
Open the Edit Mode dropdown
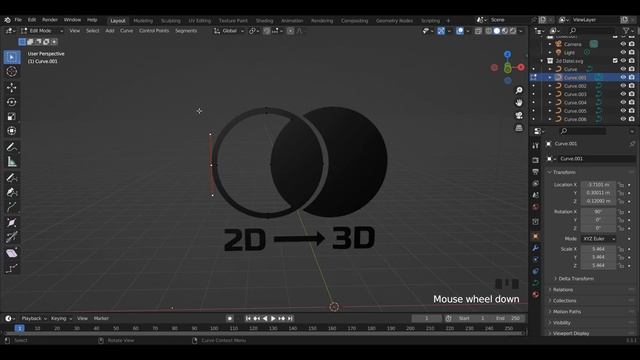tap(42, 31)
